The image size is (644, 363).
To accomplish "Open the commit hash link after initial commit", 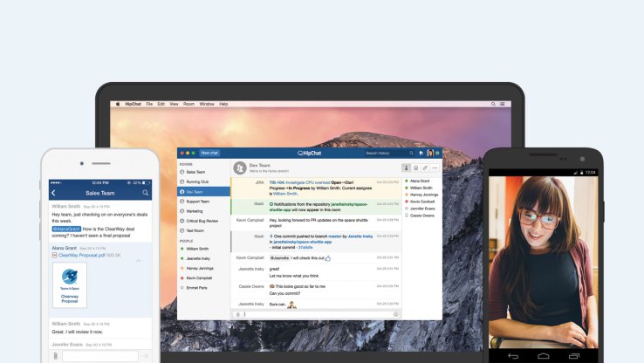I will pyautogui.click(x=305, y=248).
